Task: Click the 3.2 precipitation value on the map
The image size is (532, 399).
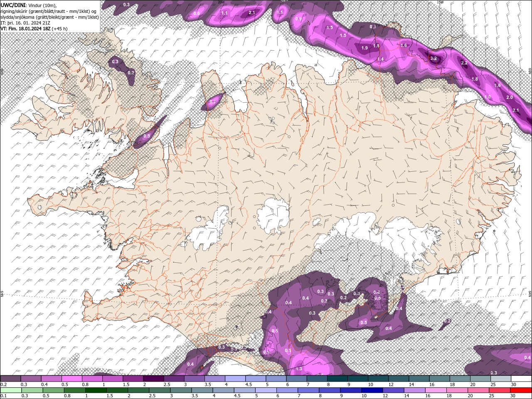Action: coord(433,59)
